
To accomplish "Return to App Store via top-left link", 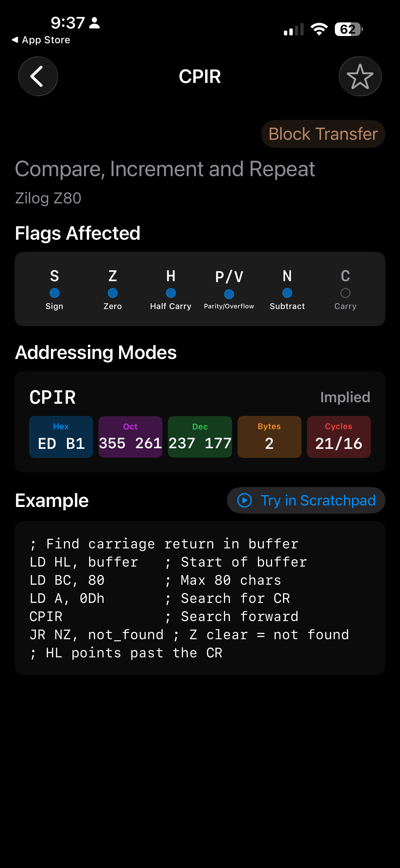I will 41,40.
